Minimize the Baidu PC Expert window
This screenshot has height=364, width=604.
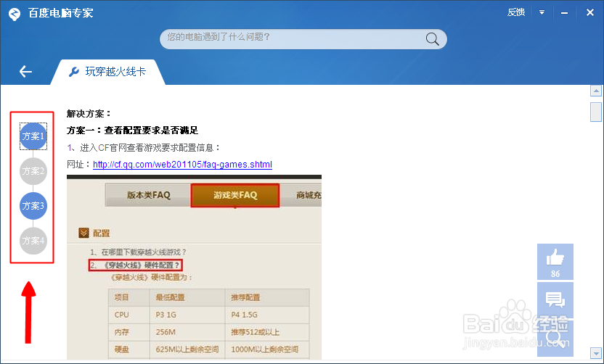tap(564, 13)
